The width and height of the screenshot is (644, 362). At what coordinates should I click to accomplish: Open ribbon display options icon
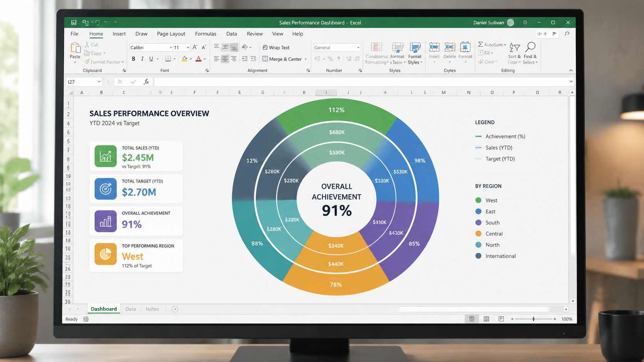(x=525, y=22)
